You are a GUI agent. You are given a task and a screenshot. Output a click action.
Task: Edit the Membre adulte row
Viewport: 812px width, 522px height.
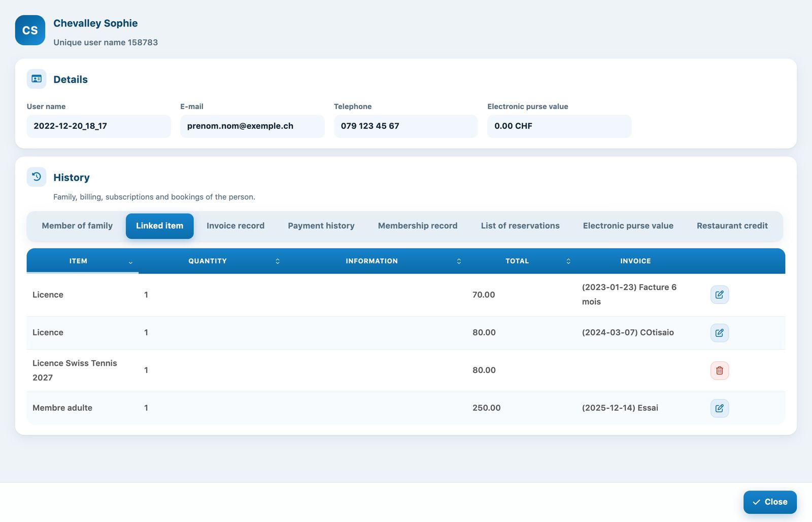pos(720,408)
